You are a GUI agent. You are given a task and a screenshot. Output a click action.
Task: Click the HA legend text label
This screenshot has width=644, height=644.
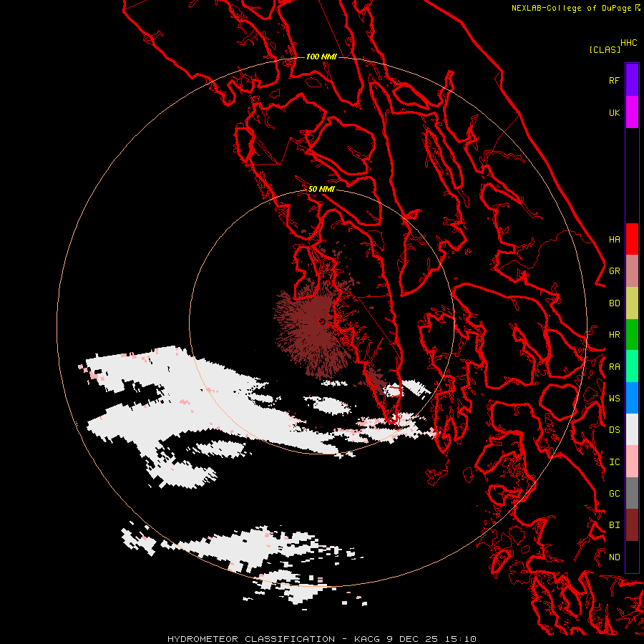tap(615, 239)
